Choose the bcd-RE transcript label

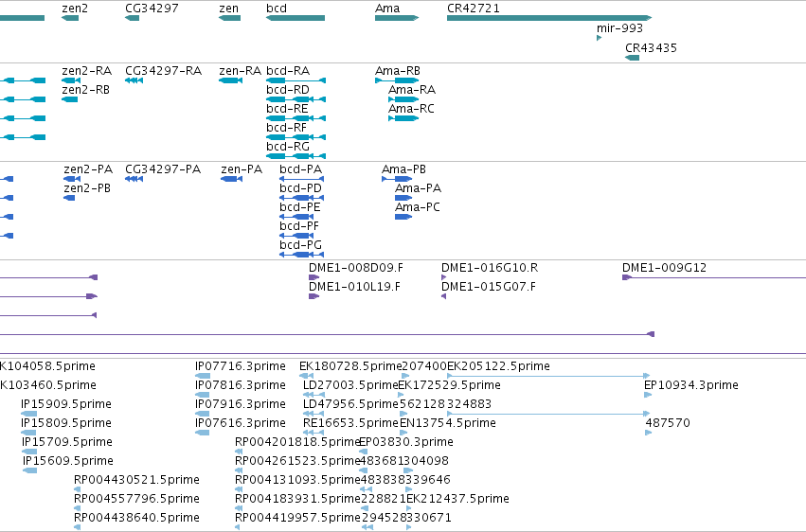(x=287, y=108)
